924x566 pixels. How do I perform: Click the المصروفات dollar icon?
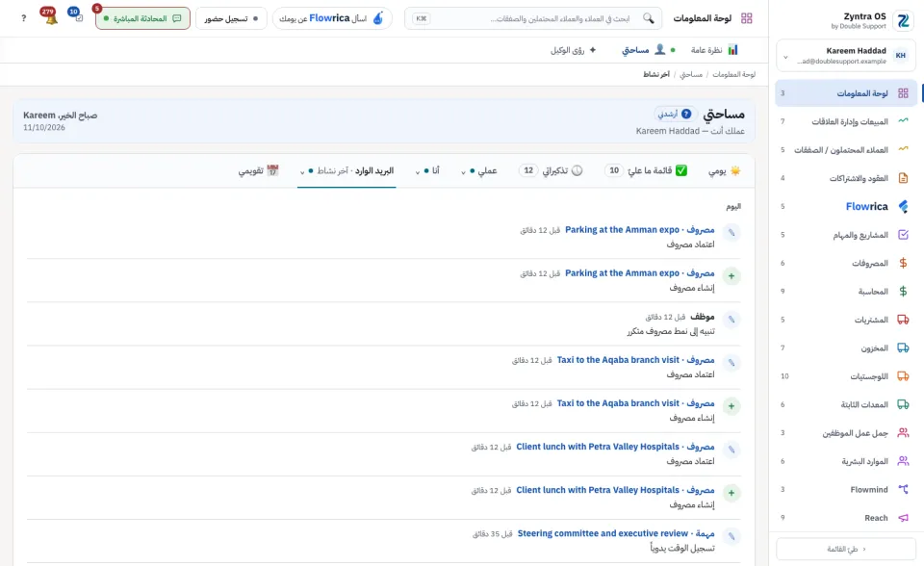903,263
